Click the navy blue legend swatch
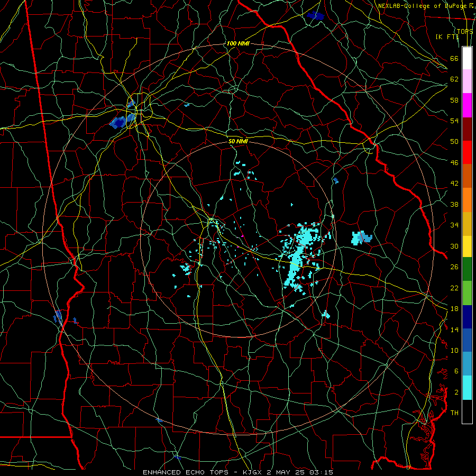Image resolution: width=476 pixels, height=476 pixels. click(467, 317)
